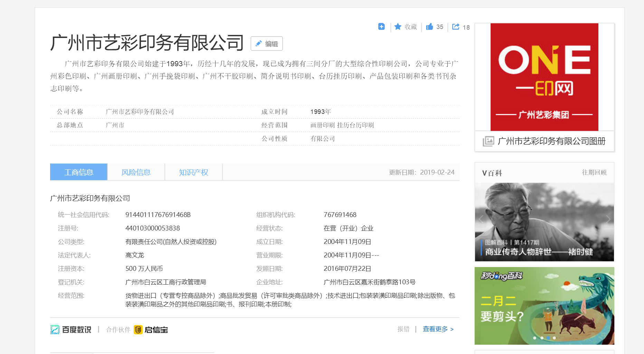Click the 更新日期 2019-02-24 text

point(422,172)
